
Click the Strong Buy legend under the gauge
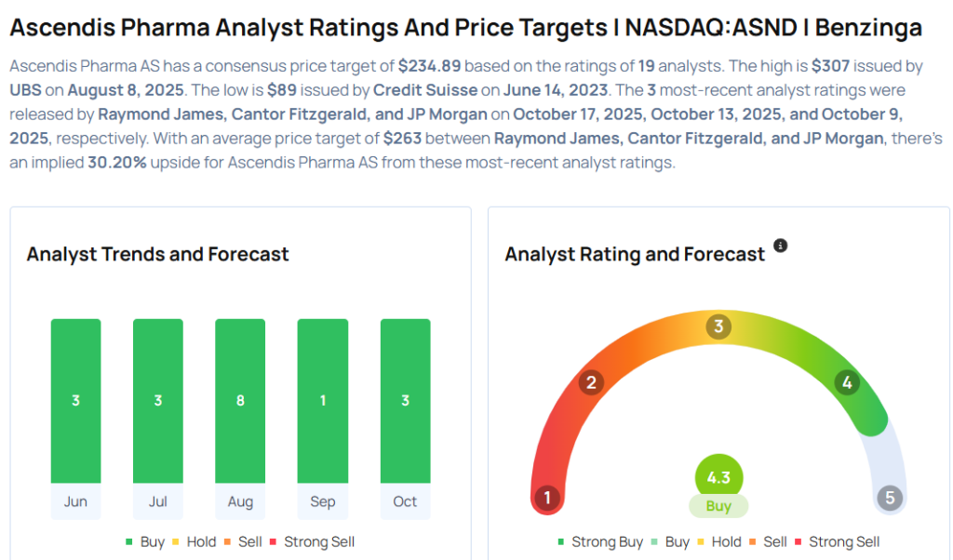pyautogui.click(x=600, y=541)
